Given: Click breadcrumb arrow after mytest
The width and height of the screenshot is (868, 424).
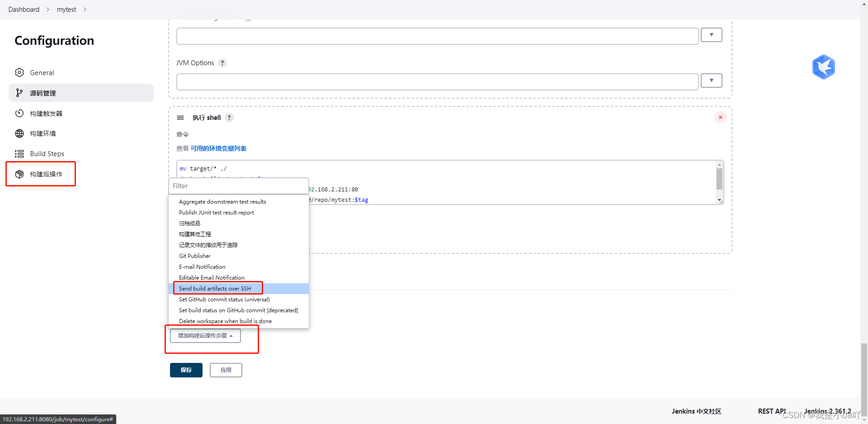Looking at the screenshot, I should (x=85, y=10).
